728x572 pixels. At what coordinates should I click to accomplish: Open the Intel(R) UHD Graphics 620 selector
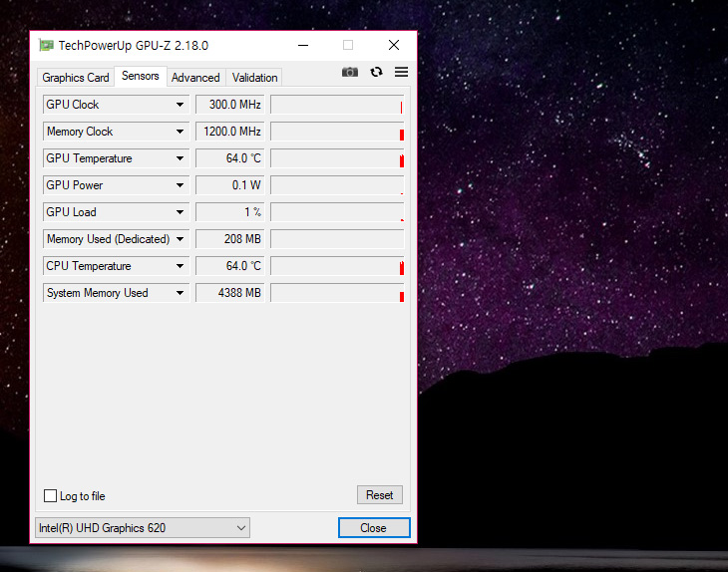tap(143, 528)
